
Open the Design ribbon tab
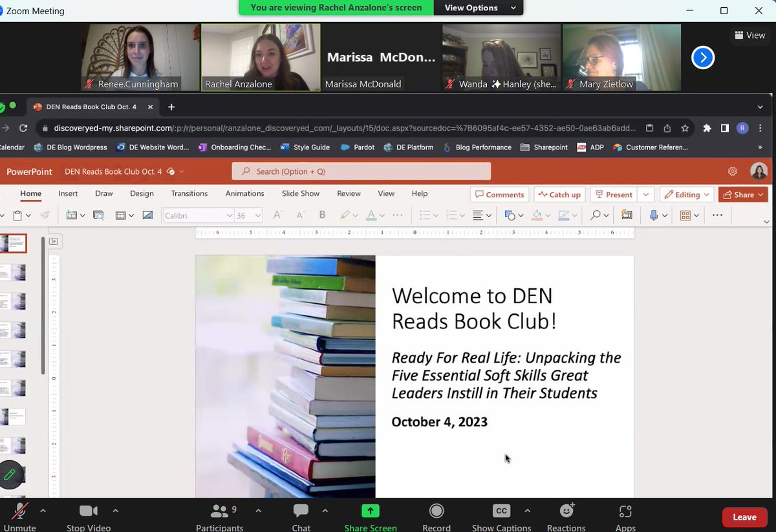pyautogui.click(x=142, y=193)
